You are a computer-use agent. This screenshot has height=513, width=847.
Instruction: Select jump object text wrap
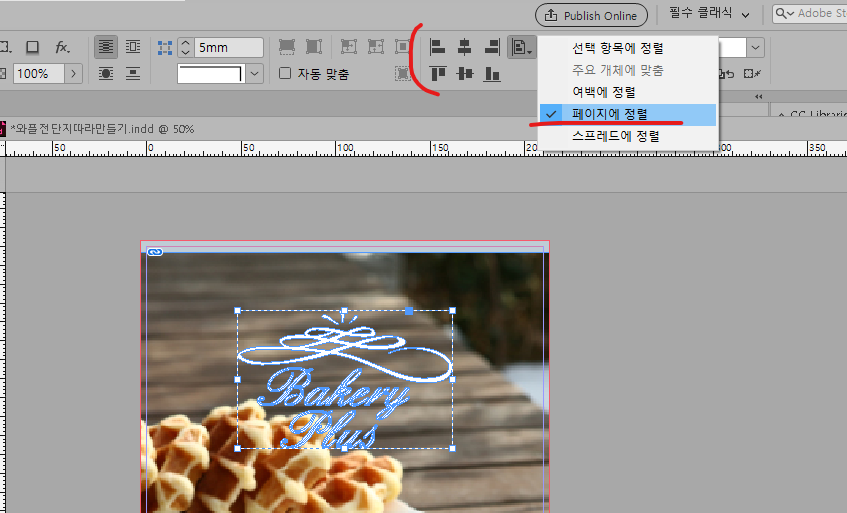tap(132, 74)
